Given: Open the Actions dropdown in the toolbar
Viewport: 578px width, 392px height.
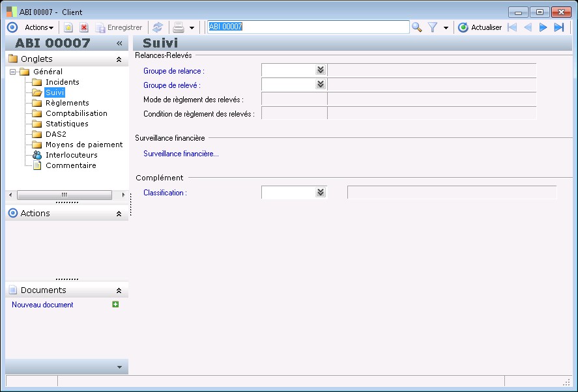Looking at the screenshot, I should point(39,27).
